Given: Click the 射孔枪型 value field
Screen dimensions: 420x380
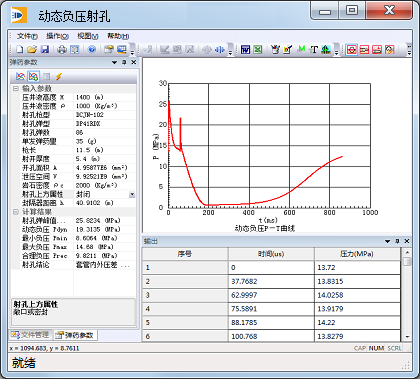Looking at the screenshot, I should (104, 115).
